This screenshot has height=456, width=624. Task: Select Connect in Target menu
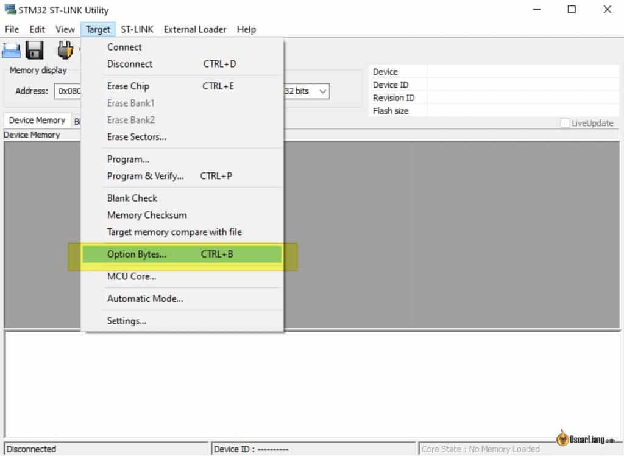pos(182,47)
